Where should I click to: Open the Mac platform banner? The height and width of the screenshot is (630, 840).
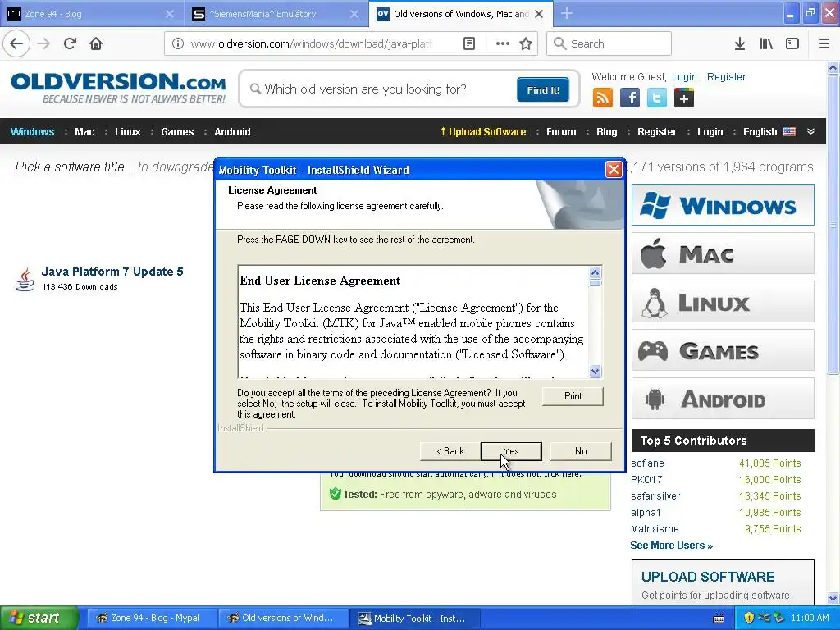click(723, 253)
